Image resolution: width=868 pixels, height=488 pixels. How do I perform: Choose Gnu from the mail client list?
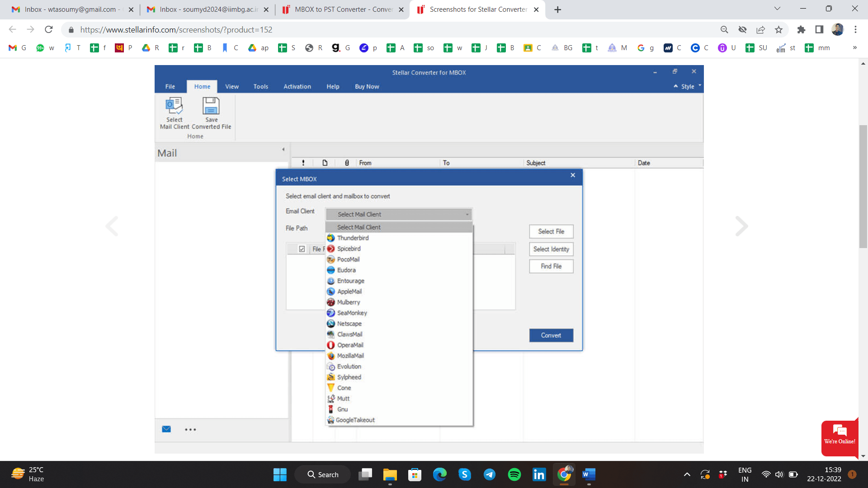399,409
